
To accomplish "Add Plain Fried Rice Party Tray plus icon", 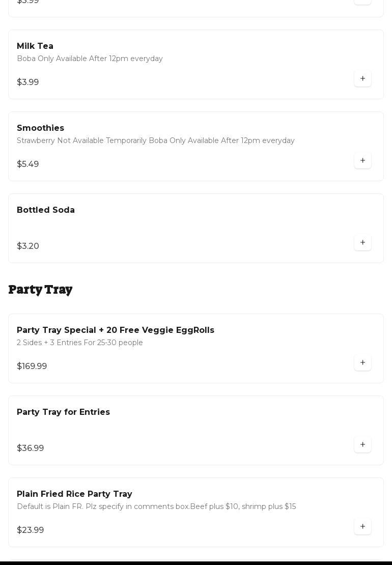I will click(x=362, y=527).
